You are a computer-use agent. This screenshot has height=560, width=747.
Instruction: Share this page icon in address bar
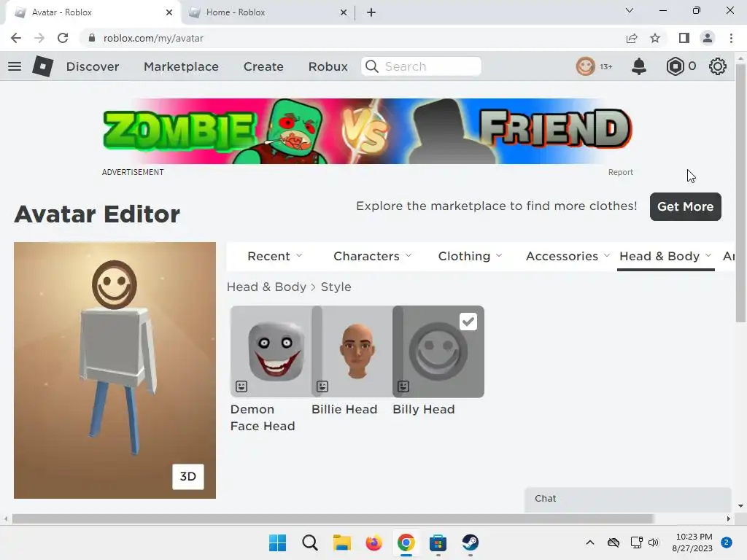pyautogui.click(x=632, y=38)
